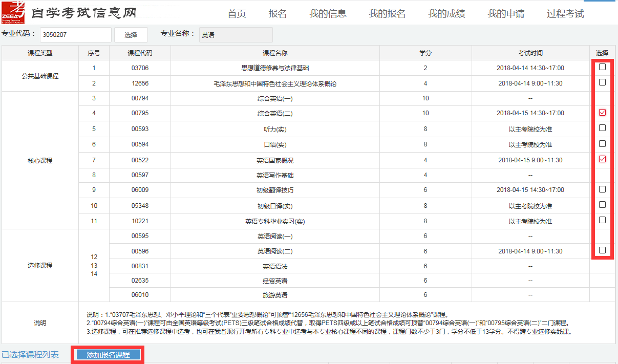
Task: Check the 听力(实) course checkbox
Action: [x=603, y=129]
